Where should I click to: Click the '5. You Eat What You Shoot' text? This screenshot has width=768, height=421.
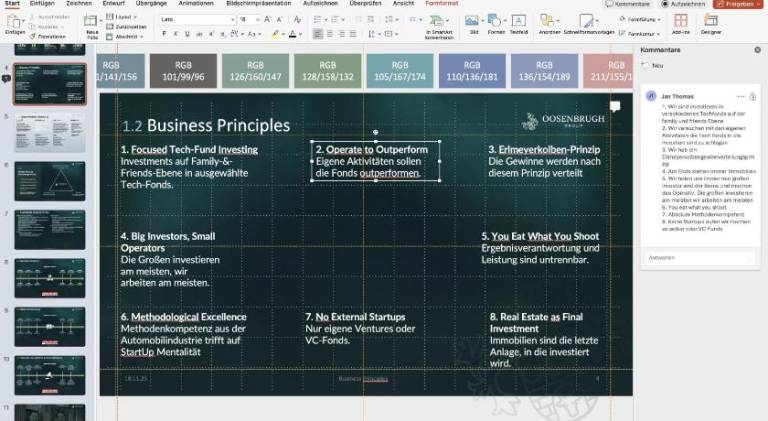pyautogui.click(x=540, y=236)
